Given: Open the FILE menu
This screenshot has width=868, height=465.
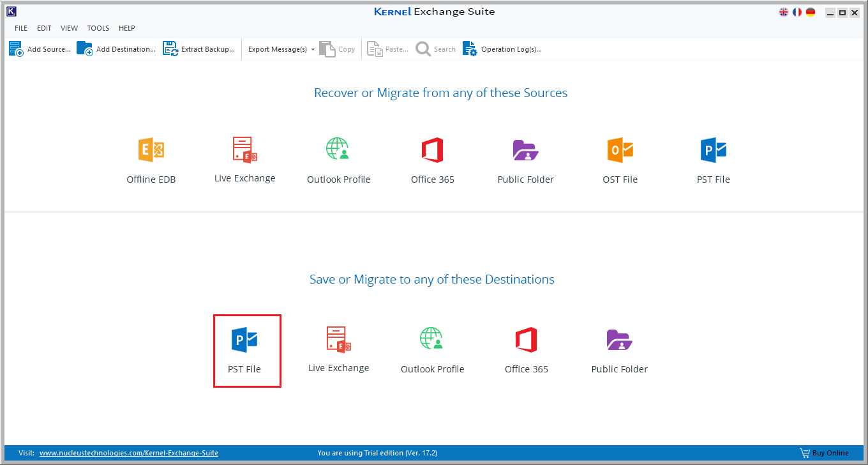Looking at the screenshot, I should [21, 28].
